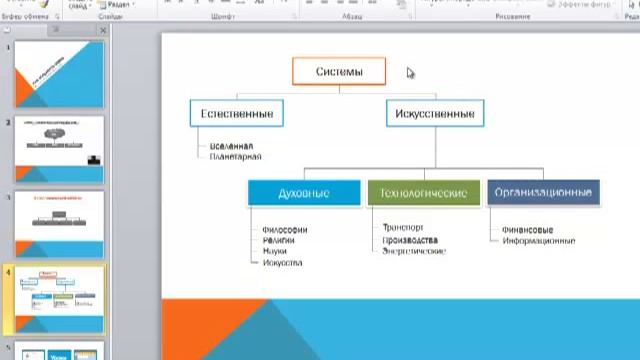
Task: Close the slide thumbnail pane
Action: click(103, 30)
